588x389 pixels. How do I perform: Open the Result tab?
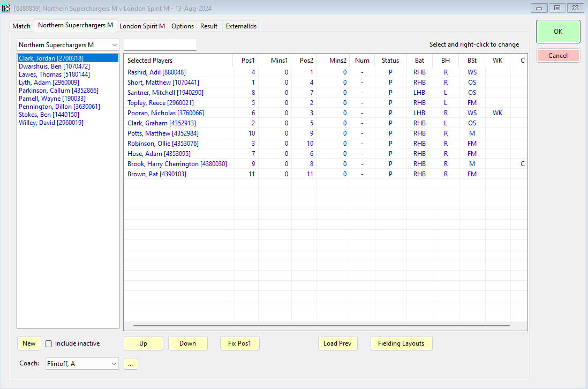[209, 26]
